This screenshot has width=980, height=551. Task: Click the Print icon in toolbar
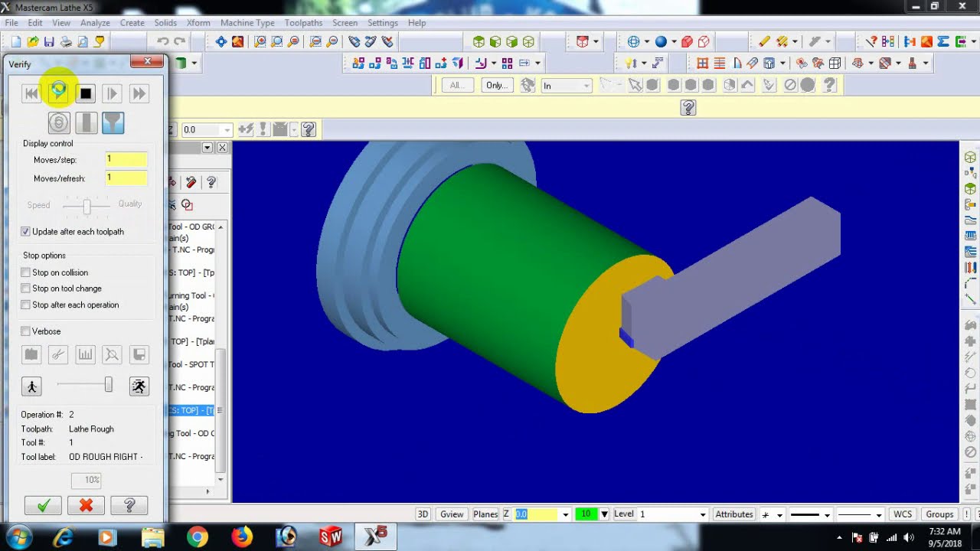66,41
